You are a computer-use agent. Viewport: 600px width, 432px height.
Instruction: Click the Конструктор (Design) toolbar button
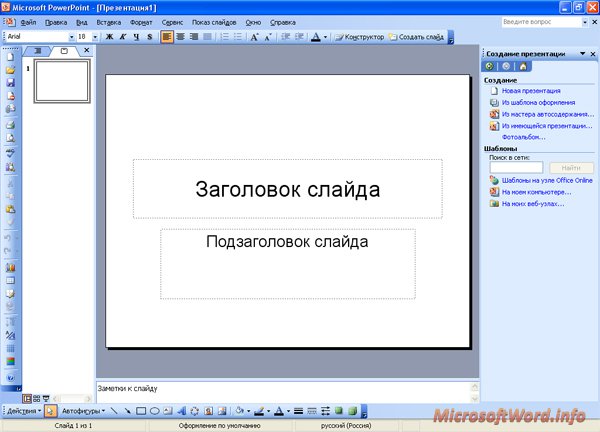tap(359, 36)
